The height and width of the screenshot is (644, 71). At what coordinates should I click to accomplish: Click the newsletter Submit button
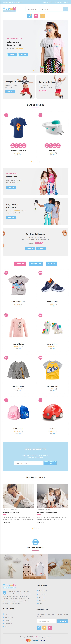pyautogui.click(x=50, y=463)
